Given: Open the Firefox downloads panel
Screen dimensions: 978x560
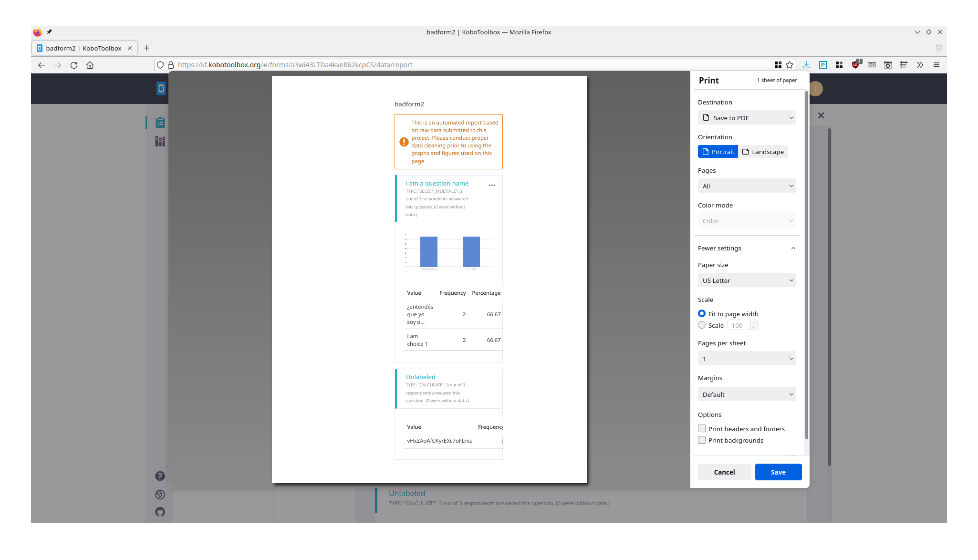Looking at the screenshot, I should (x=806, y=65).
